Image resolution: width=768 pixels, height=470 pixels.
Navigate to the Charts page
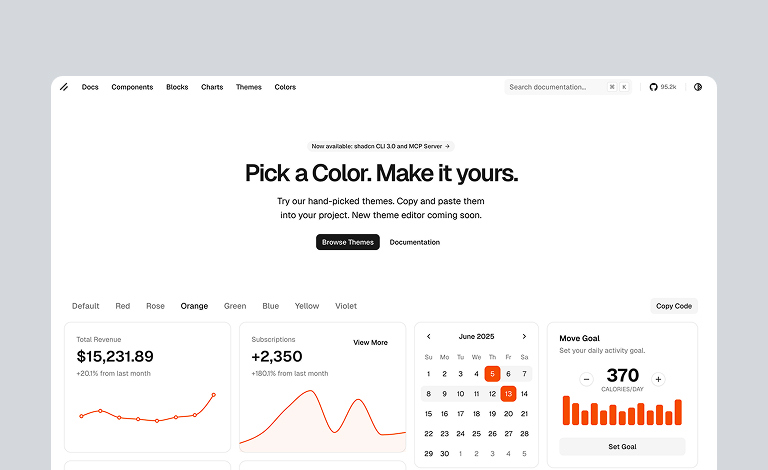(212, 87)
